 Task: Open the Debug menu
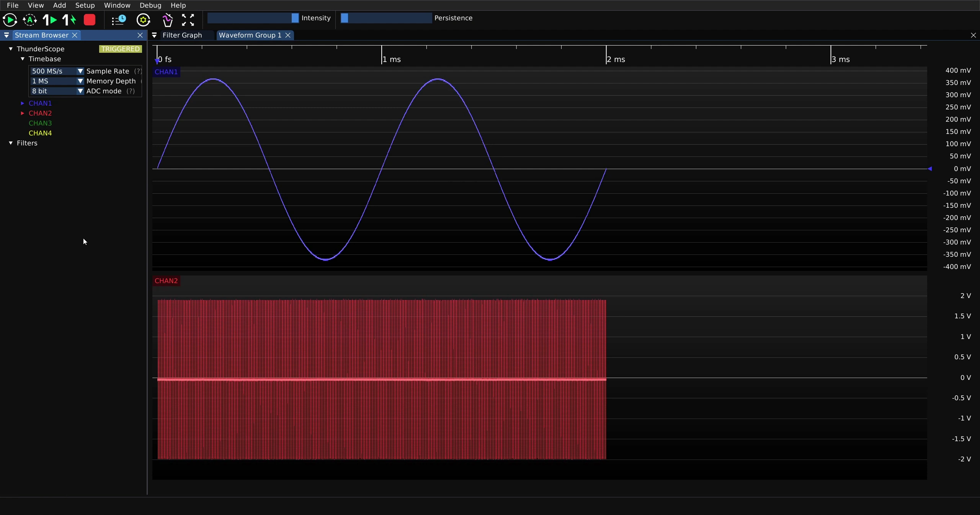[150, 5]
